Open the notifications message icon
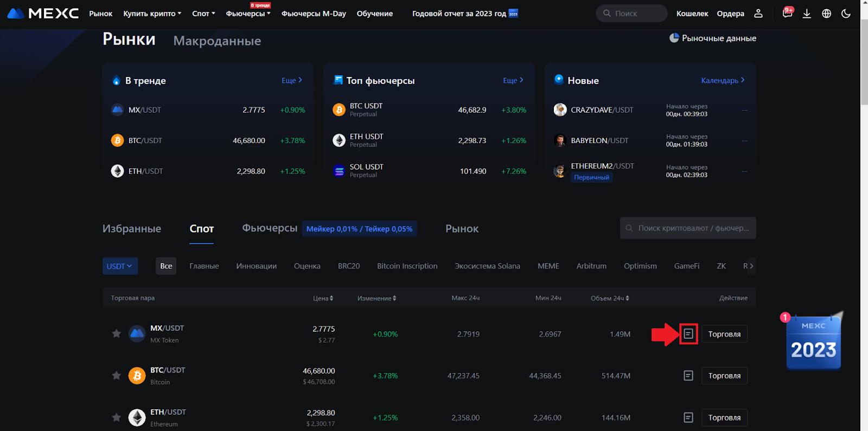 (x=787, y=14)
